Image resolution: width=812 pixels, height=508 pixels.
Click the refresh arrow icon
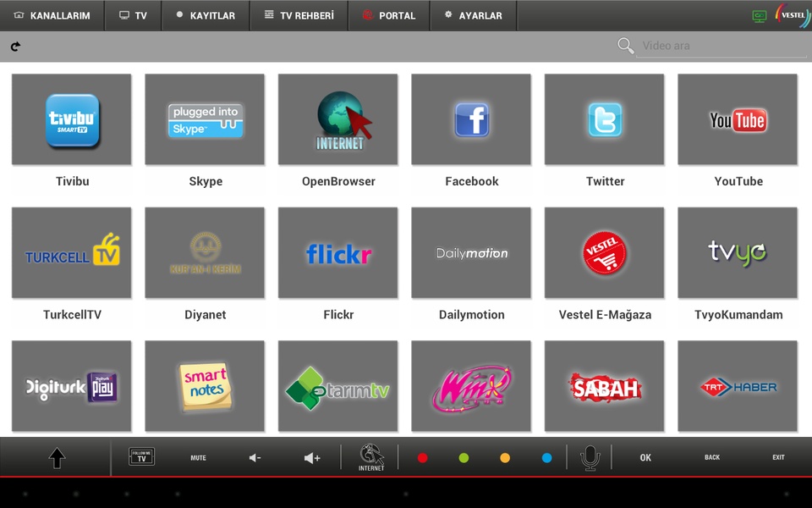click(15, 46)
